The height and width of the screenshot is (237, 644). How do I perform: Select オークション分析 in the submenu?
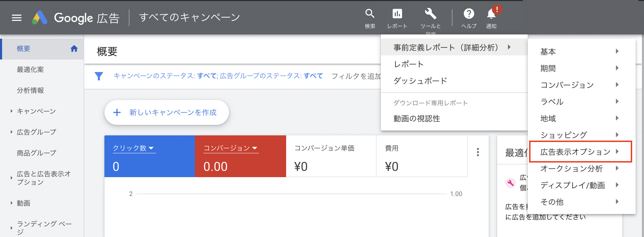click(x=572, y=168)
